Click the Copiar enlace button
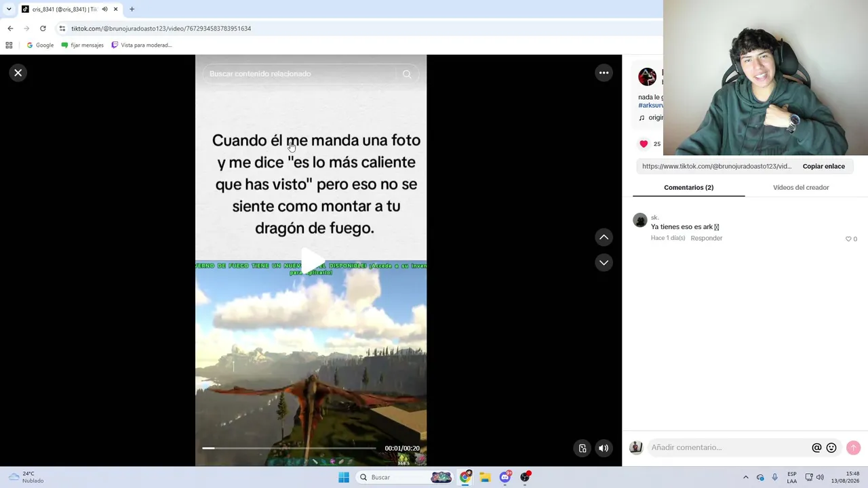Image resolution: width=868 pixels, height=488 pixels. (x=823, y=166)
